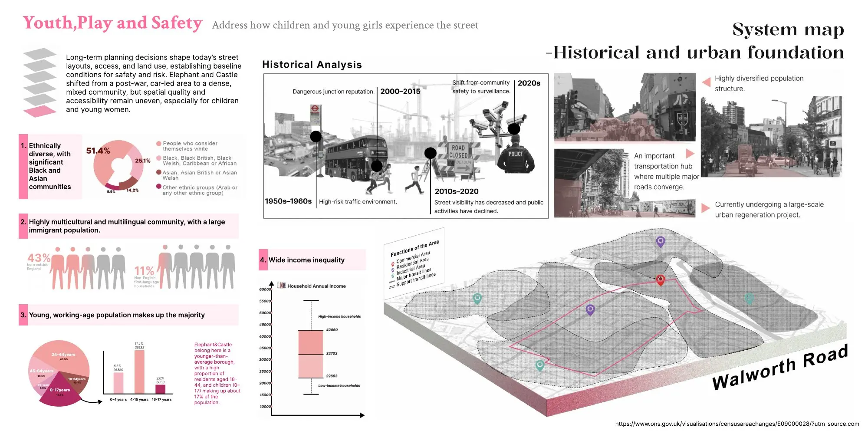Click 'Shift from community safety to surveillance.' caption
The width and height of the screenshot is (868, 434).
[481, 87]
